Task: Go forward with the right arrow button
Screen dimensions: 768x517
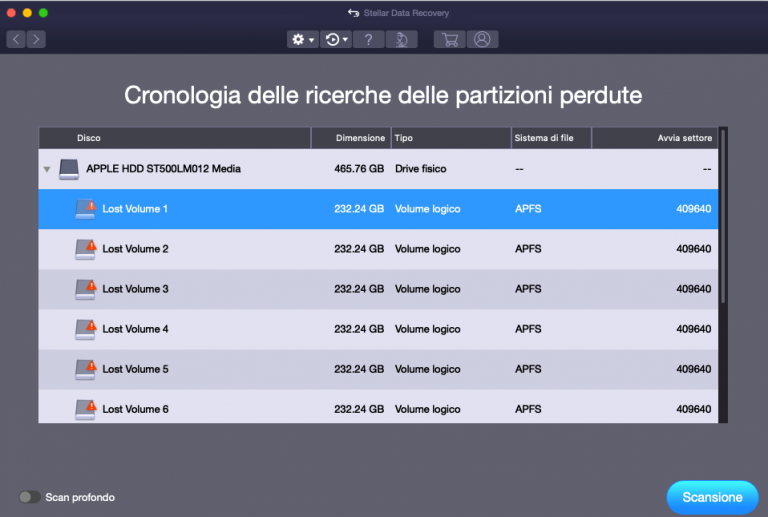Action: tap(36, 39)
